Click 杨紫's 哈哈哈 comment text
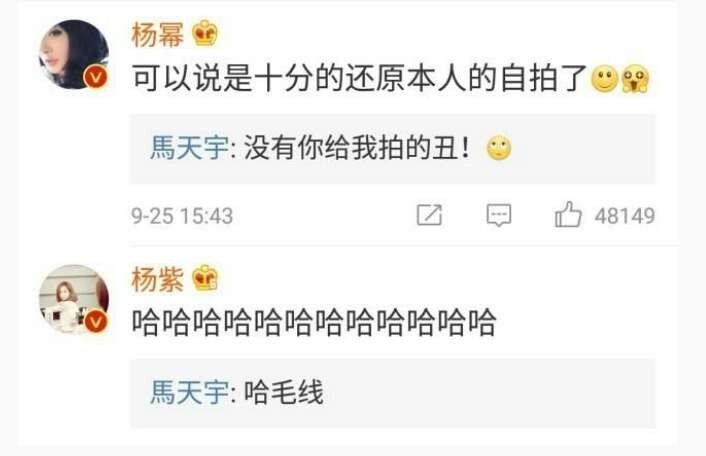Image resolution: width=706 pixels, height=456 pixels. coord(314,323)
